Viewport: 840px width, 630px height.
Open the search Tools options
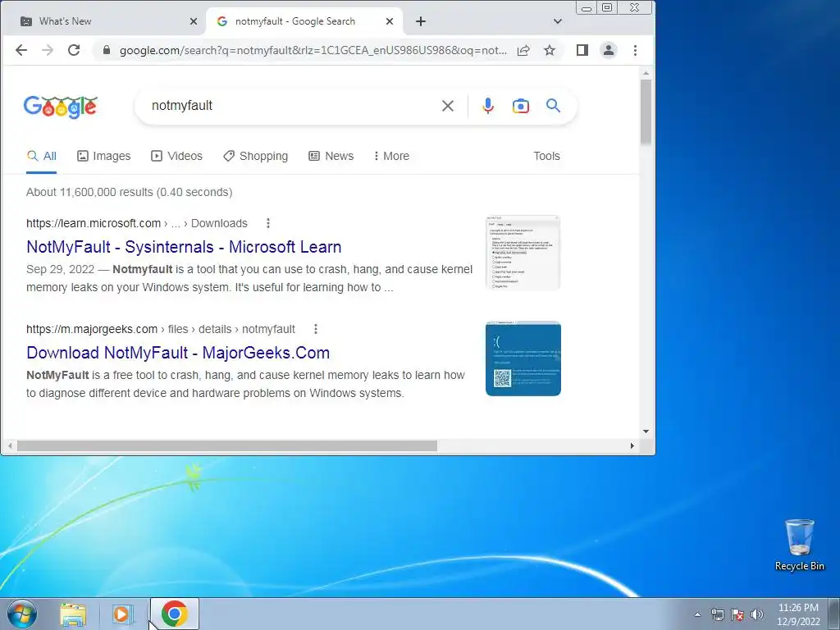(x=546, y=156)
